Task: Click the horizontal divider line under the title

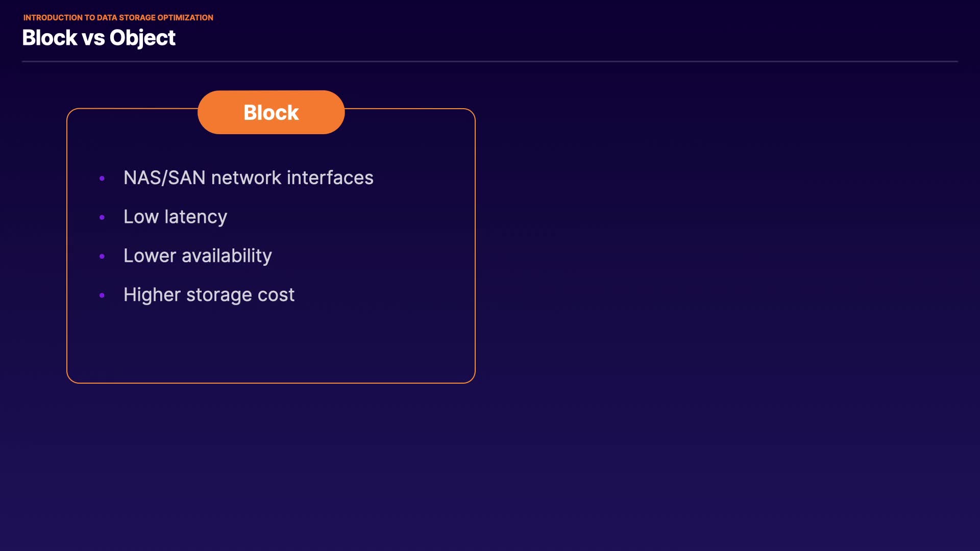Action: click(490, 62)
